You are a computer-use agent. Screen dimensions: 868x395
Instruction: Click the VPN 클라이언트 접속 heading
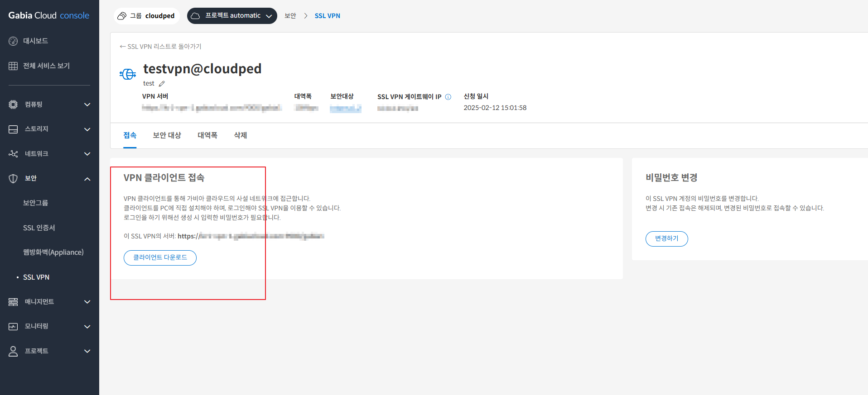[x=164, y=178]
